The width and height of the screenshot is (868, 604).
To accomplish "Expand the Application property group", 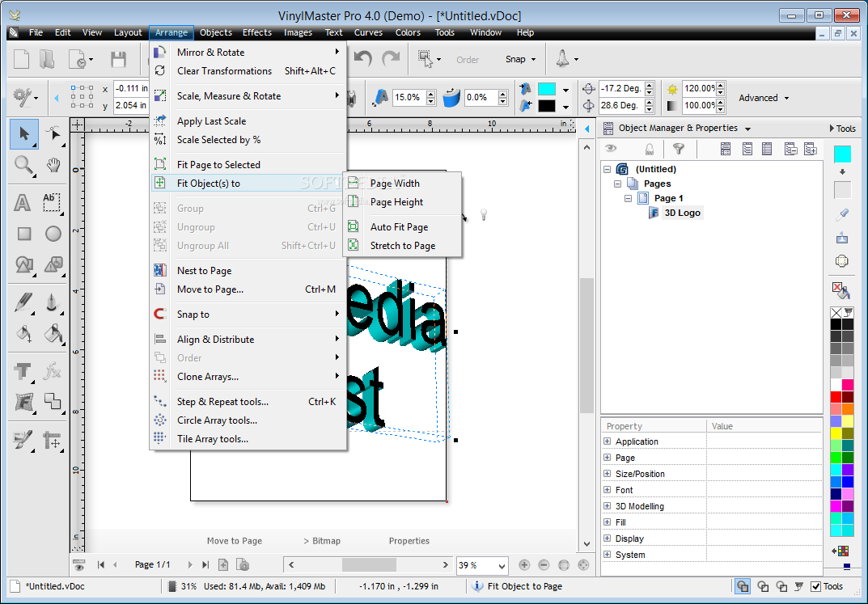I will point(608,441).
